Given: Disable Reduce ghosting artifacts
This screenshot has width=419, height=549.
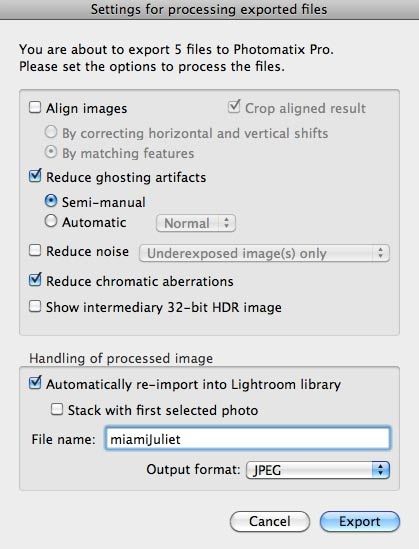Looking at the screenshot, I should tap(35, 176).
